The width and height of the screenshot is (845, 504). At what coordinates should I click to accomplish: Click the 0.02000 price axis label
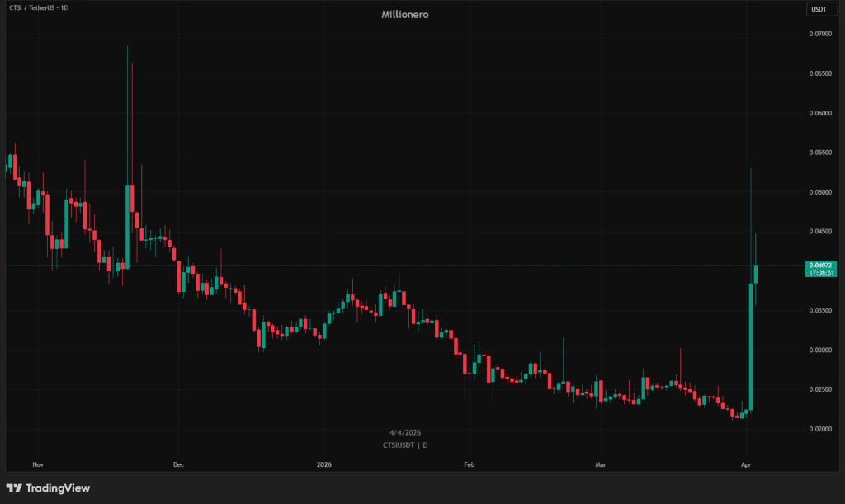819,429
